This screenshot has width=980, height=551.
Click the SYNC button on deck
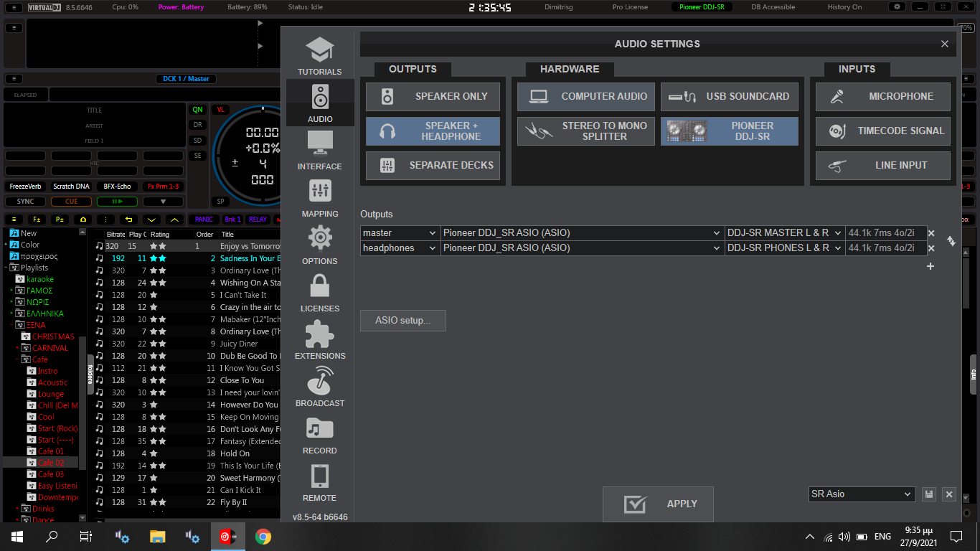click(x=25, y=202)
